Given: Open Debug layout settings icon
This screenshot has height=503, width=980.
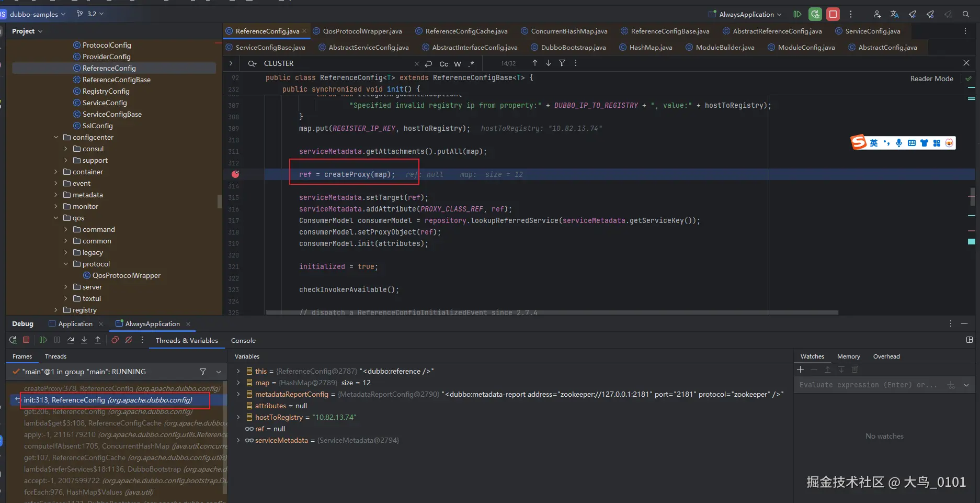Looking at the screenshot, I should point(970,340).
